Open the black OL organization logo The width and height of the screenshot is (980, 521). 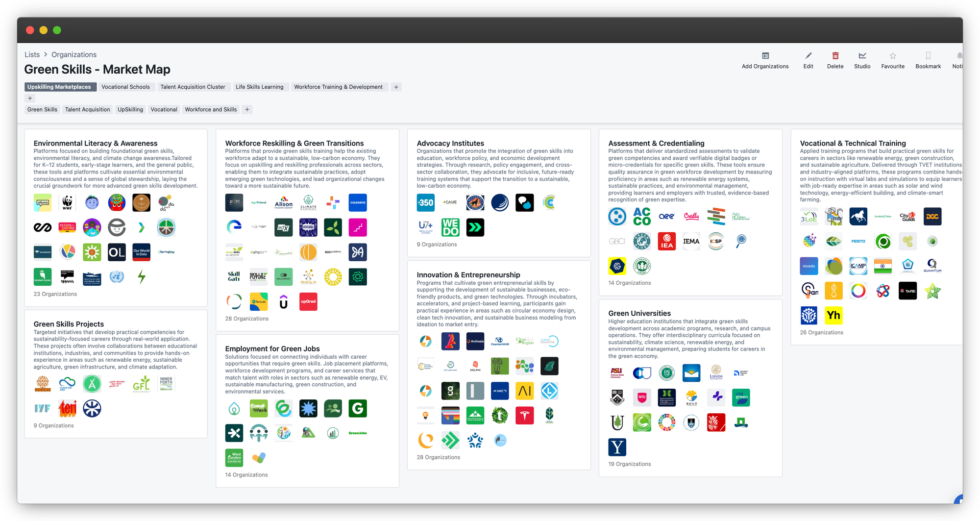coord(117,252)
